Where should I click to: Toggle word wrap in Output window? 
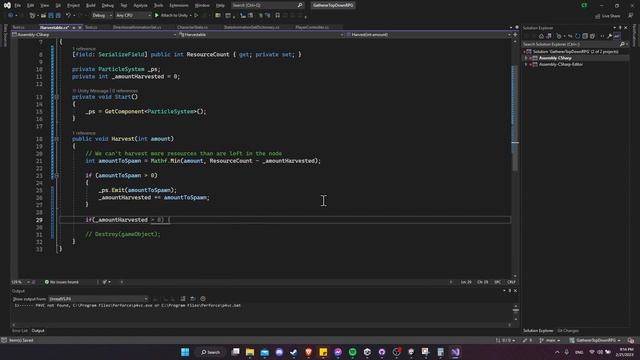pyautogui.click(x=193, y=299)
